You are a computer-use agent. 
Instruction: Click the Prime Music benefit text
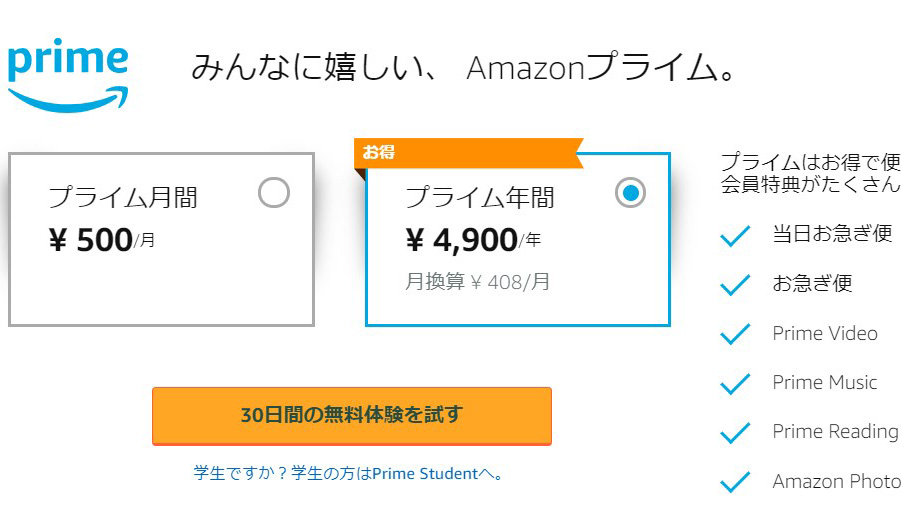click(824, 383)
